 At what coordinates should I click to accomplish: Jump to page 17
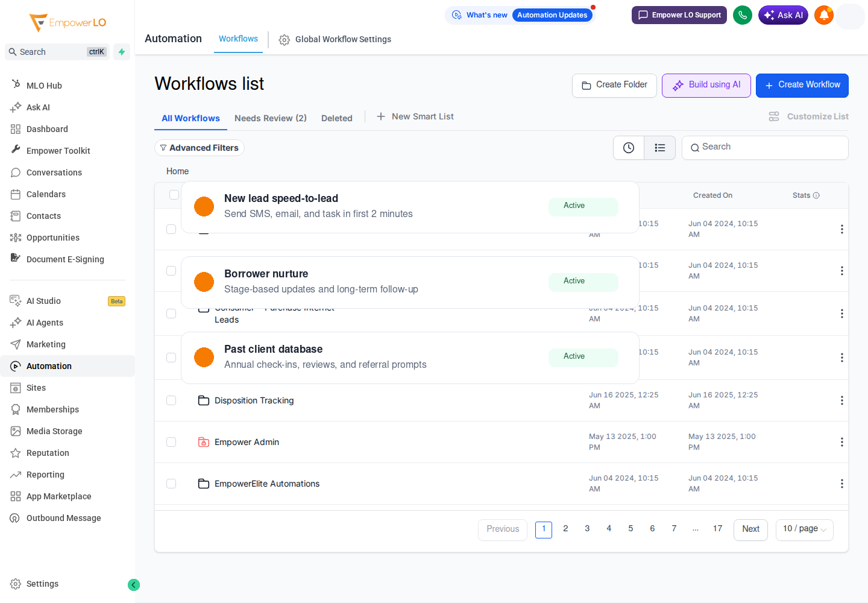tap(717, 529)
